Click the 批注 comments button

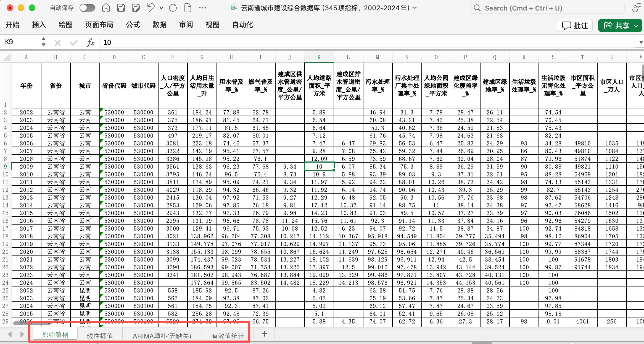pos(575,25)
